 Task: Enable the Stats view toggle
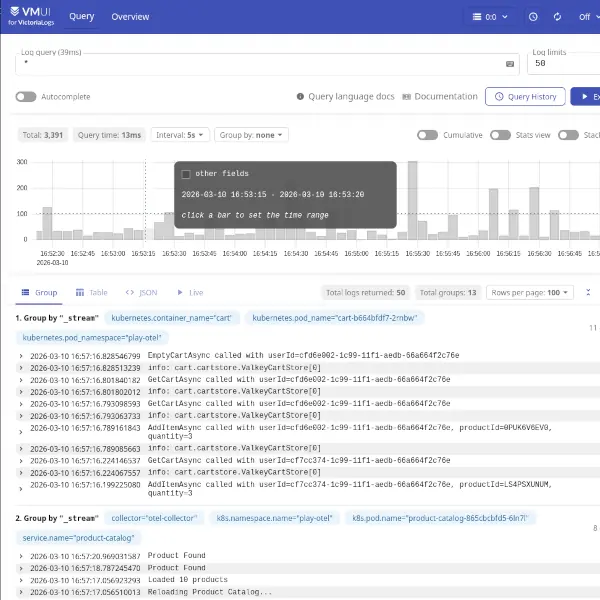(x=499, y=135)
